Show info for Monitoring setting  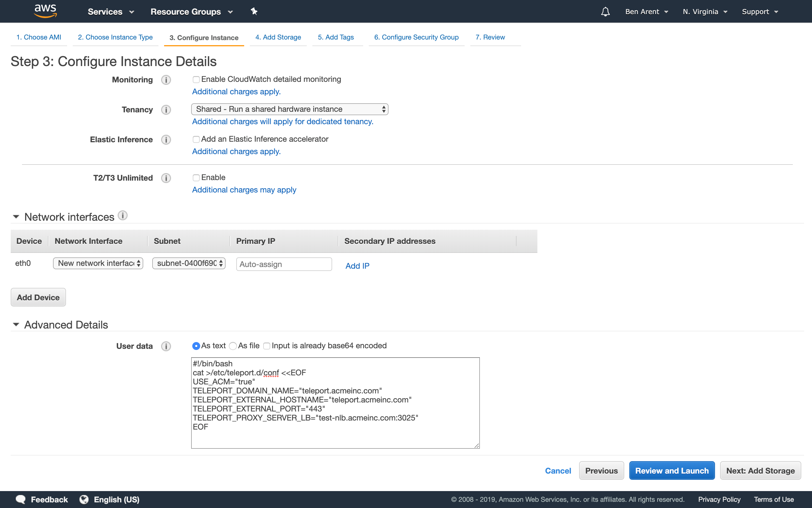click(x=166, y=80)
